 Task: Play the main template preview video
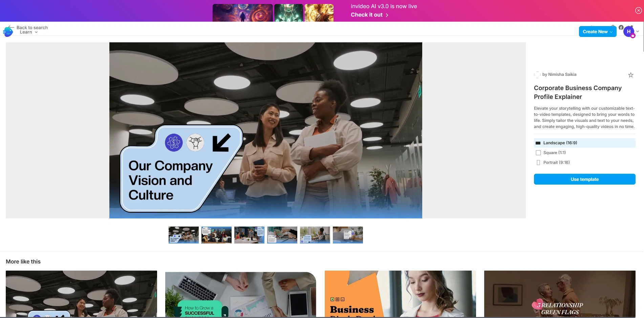click(265, 130)
